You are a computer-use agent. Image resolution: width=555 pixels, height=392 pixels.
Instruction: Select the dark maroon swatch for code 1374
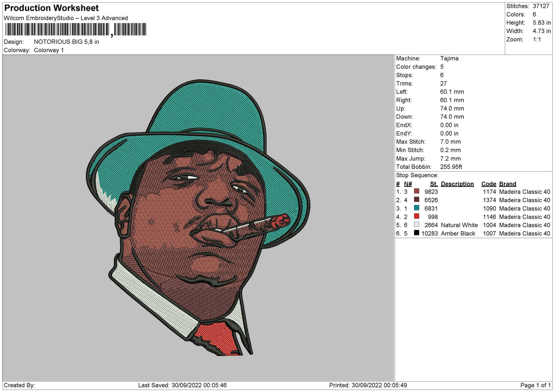point(416,200)
